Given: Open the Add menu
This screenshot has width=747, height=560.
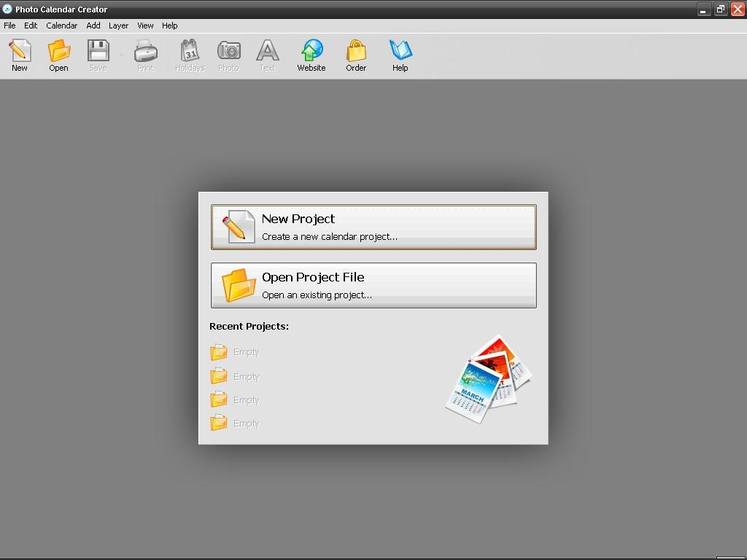Looking at the screenshot, I should coord(93,26).
